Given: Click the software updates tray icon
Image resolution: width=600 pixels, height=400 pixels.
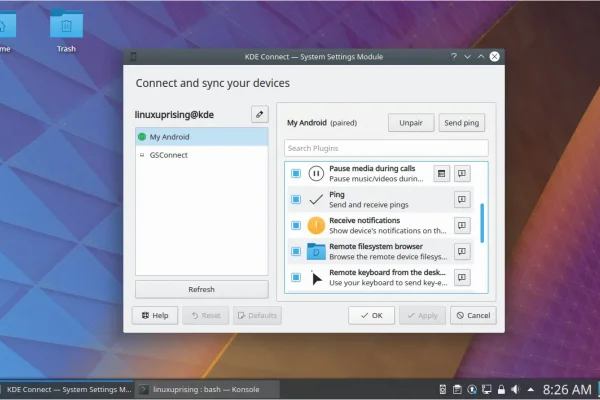Looking at the screenshot, I should pos(472,390).
